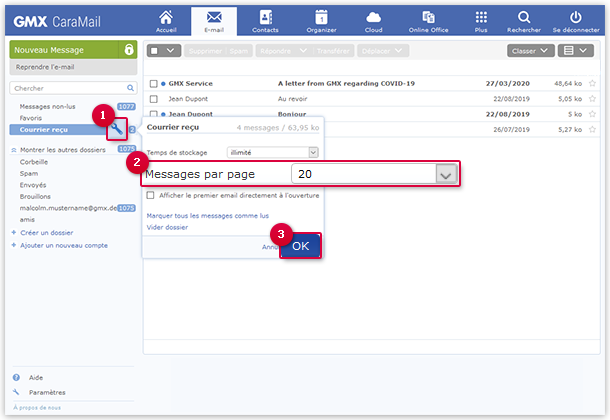
Task: Open the Brouillons folder
Action: coord(35,196)
